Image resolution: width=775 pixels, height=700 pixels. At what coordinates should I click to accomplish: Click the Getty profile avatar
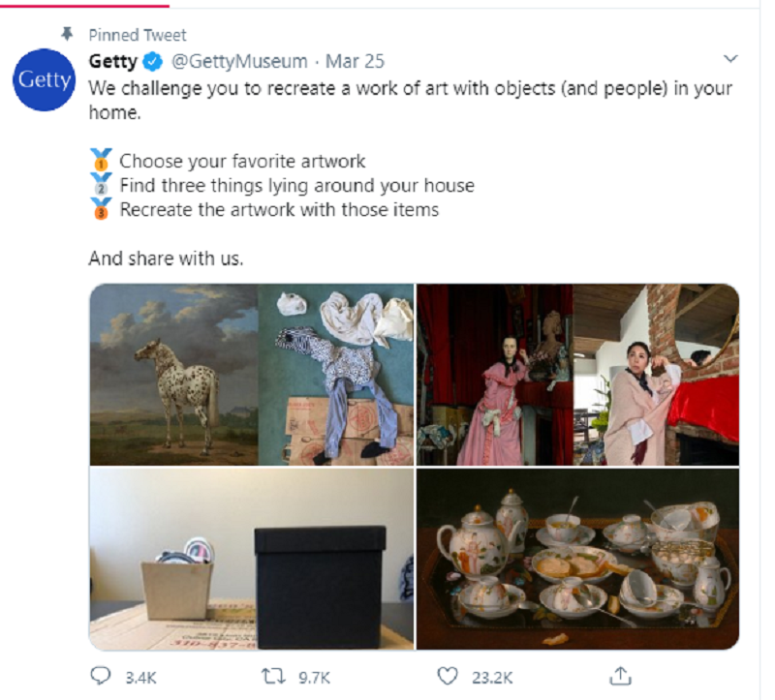click(45, 79)
